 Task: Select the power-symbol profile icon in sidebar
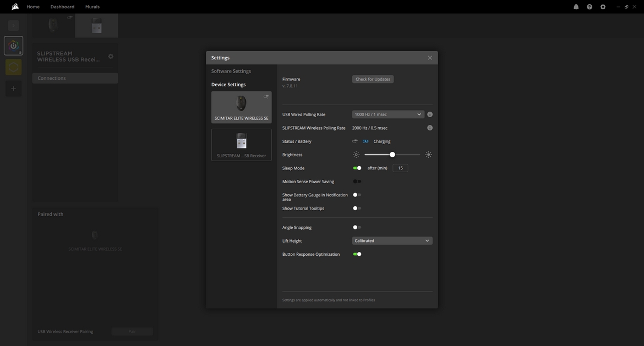pyautogui.click(x=14, y=46)
